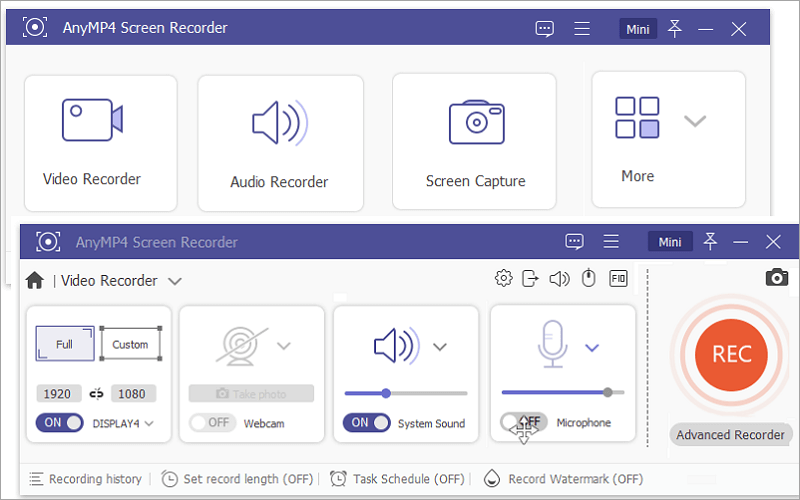Open feedback chat icon in back window

click(544, 29)
